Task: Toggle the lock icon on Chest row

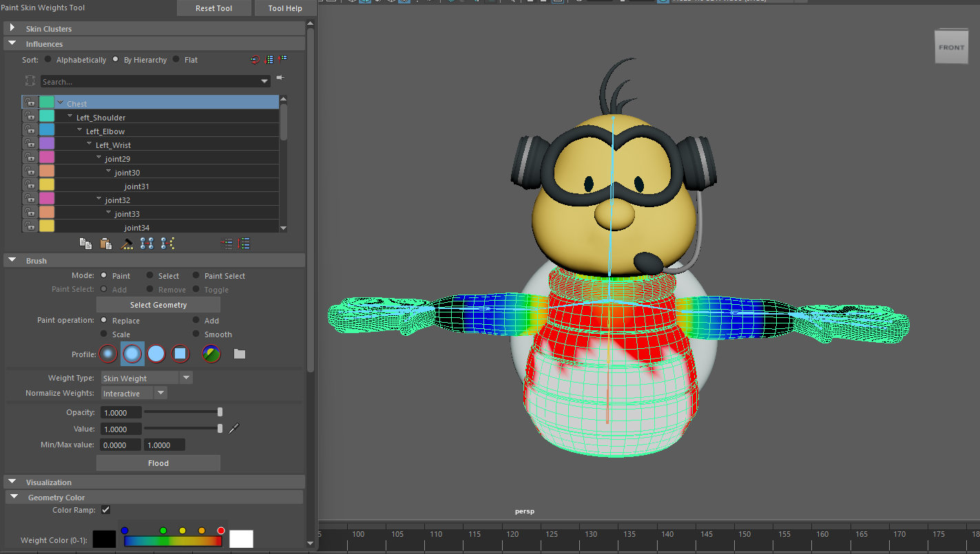Action: point(30,103)
